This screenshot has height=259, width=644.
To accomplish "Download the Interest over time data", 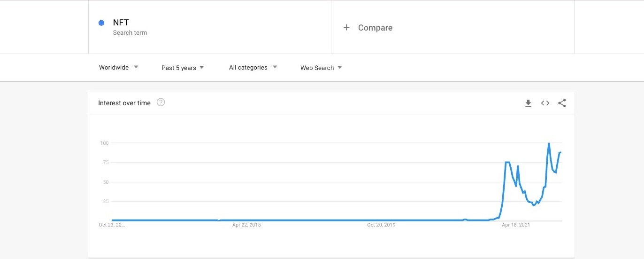I will [x=528, y=103].
